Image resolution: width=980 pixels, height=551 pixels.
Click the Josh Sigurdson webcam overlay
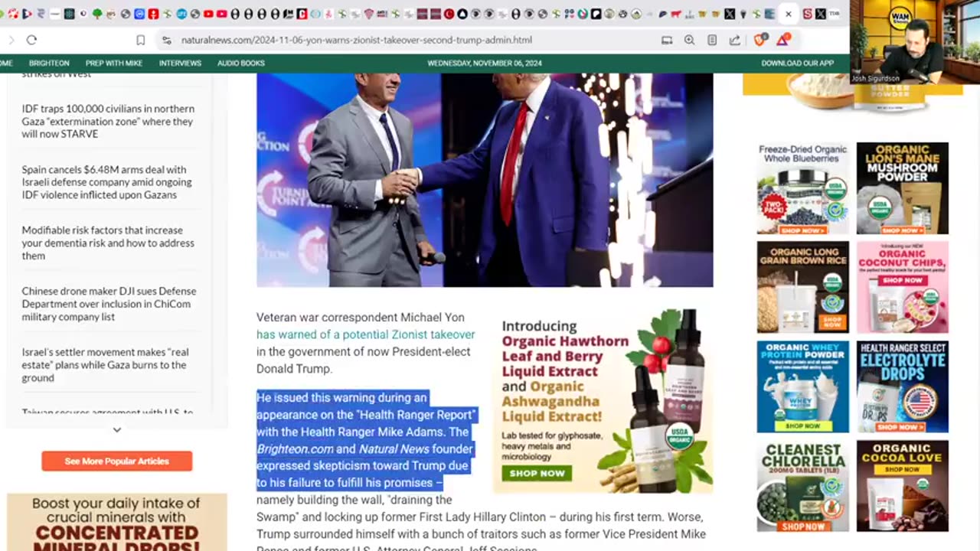(914, 41)
